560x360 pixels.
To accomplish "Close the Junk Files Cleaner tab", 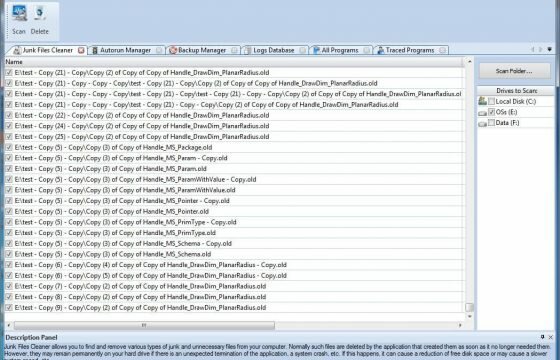I will [x=81, y=50].
